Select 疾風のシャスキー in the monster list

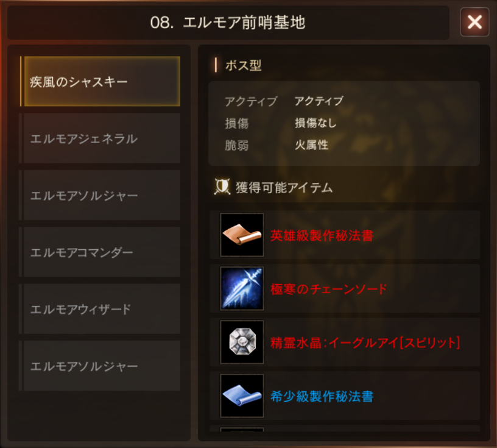click(x=100, y=81)
